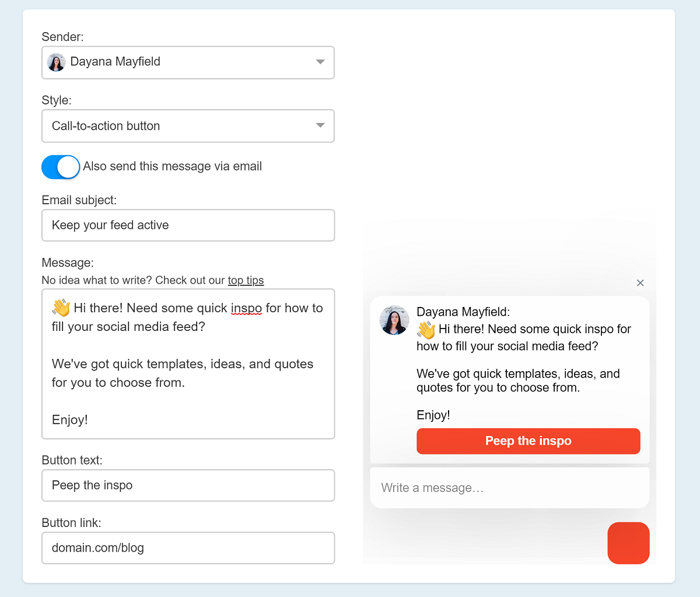The image size is (700, 597).
Task: Click inside the Message text area
Action: [x=188, y=364]
